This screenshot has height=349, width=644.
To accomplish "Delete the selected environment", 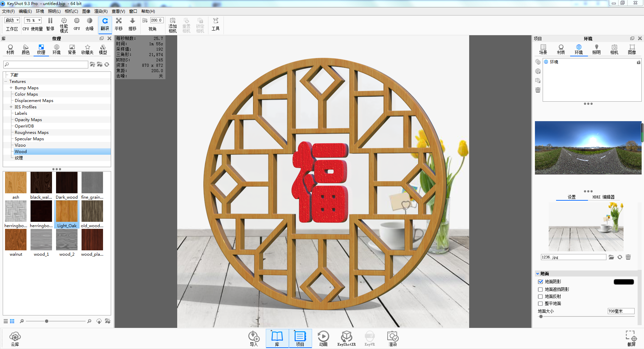I will point(538,90).
